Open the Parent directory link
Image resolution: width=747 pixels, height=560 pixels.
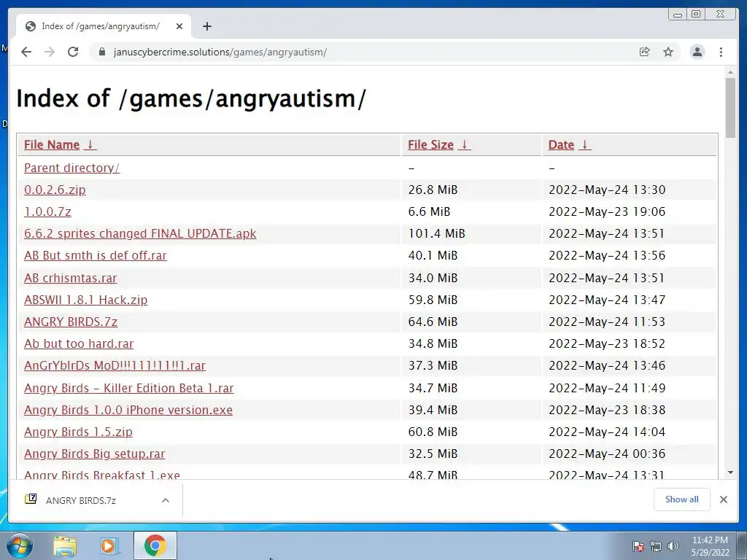71,168
